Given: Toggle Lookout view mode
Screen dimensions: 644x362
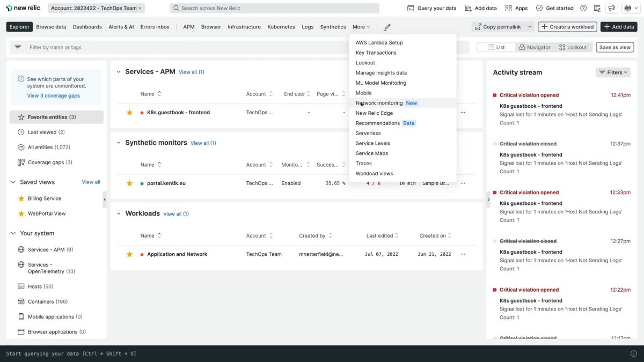Looking at the screenshot, I should [573, 47].
